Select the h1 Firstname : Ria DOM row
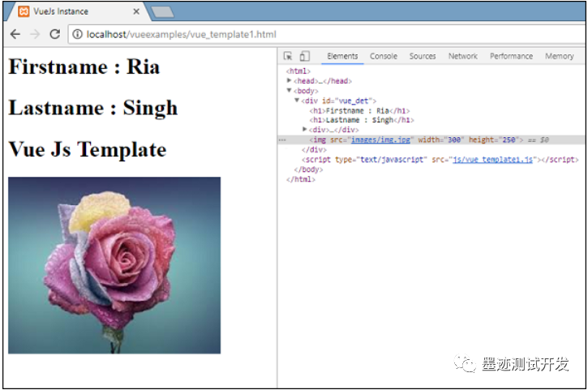Viewport: 588px width, 390px height. 359,110
